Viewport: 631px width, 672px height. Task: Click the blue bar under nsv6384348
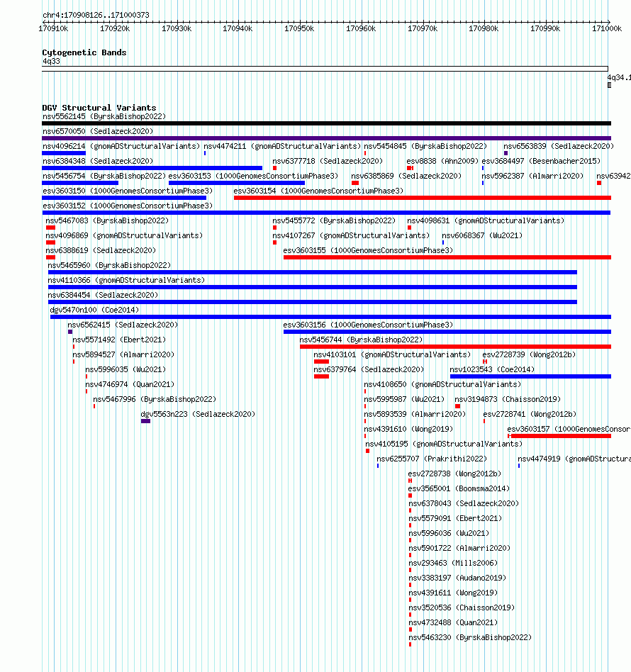point(152,168)
